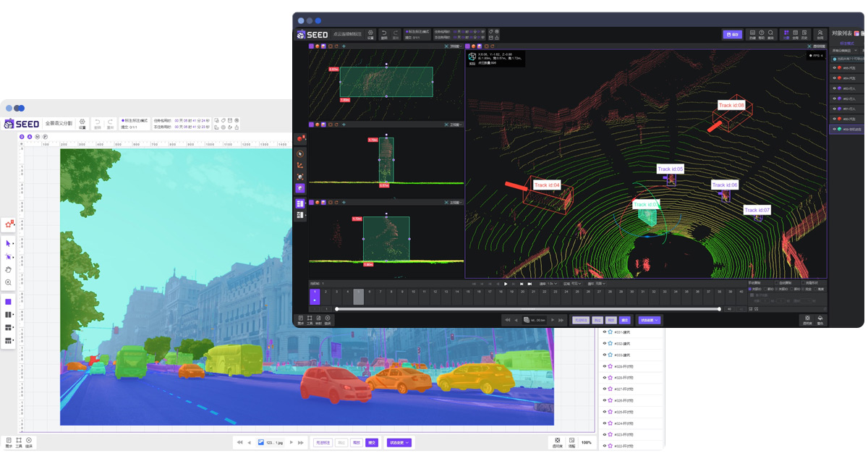Click 透明度 opacity icon in dark window
Screen dimensions: 868x464
tap(807, 319)
